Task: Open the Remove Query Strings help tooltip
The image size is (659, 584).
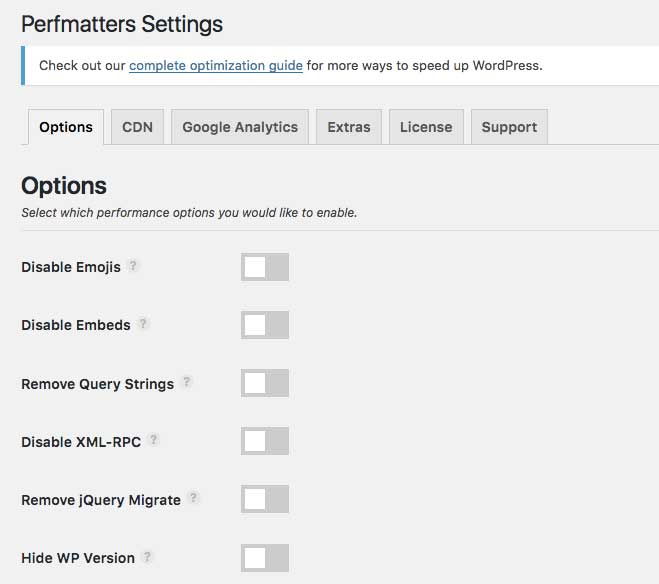Action: coord(187,382)
